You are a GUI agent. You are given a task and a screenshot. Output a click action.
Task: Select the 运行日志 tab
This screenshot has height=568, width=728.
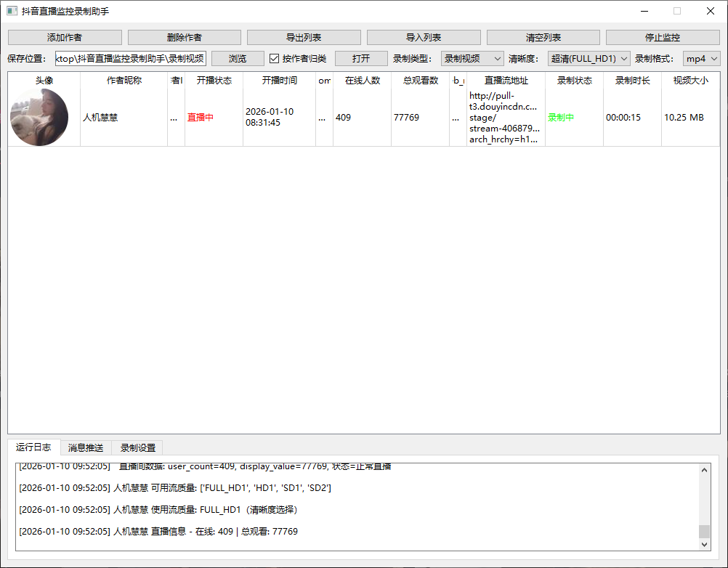(x=33, y=447)
